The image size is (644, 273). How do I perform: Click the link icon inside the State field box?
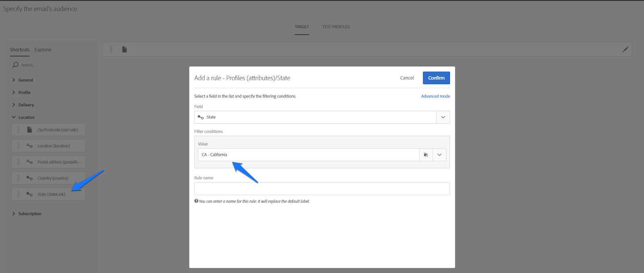(200, 117)
